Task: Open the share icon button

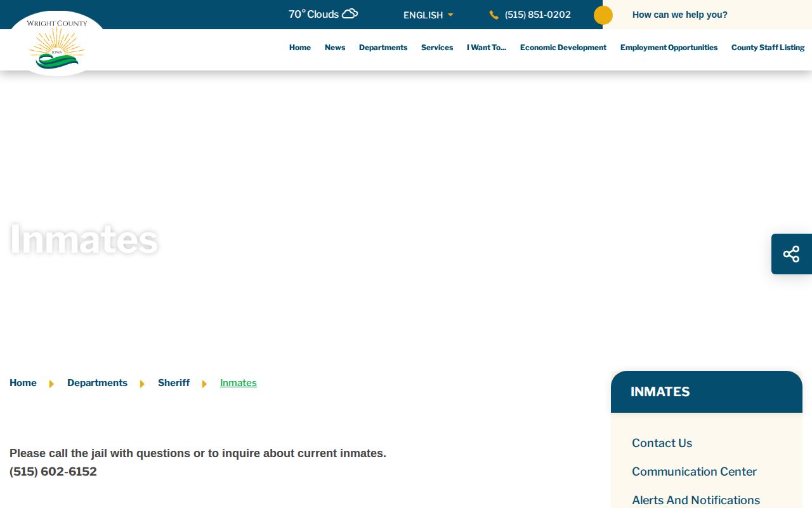Action: 792,254
